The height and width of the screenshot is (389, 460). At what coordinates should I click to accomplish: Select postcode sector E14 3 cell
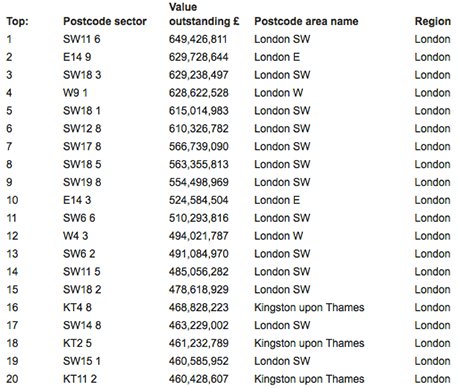[77, 200]
